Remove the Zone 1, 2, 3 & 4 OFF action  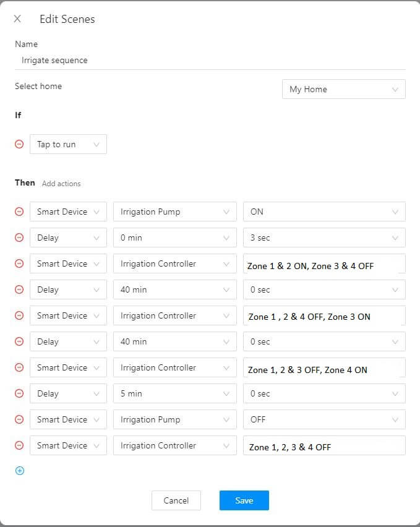point(20,445)
